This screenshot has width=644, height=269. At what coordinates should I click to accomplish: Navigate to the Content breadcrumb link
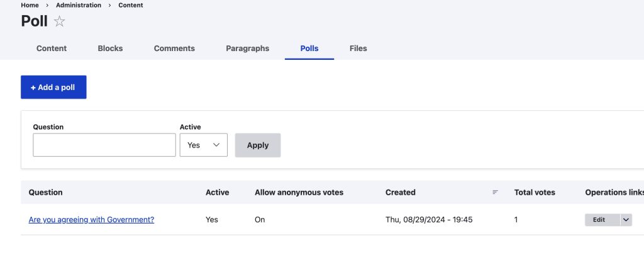[x=131, y=5]
